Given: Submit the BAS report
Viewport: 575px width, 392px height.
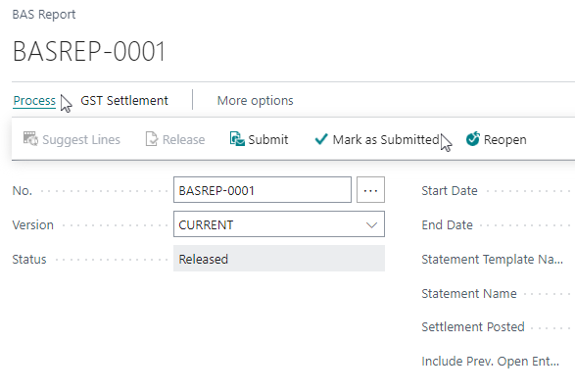Looking at the screenshot, I should (x=259, y=139).
